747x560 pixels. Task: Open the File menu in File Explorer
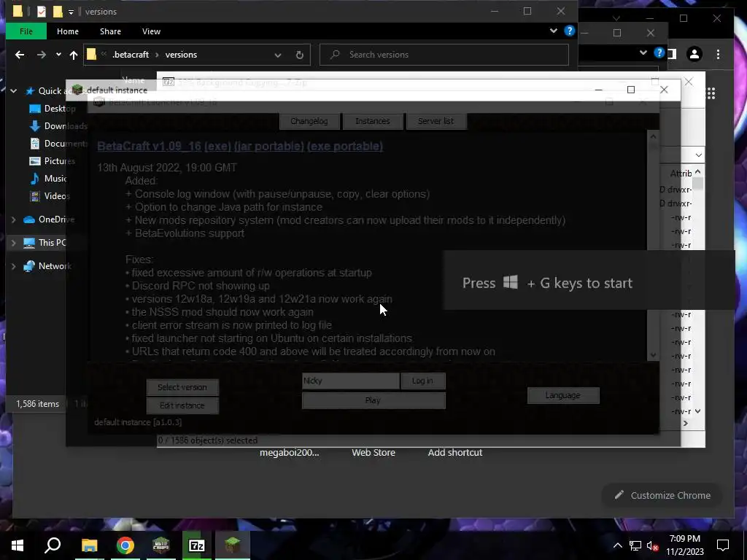(26, 31)
